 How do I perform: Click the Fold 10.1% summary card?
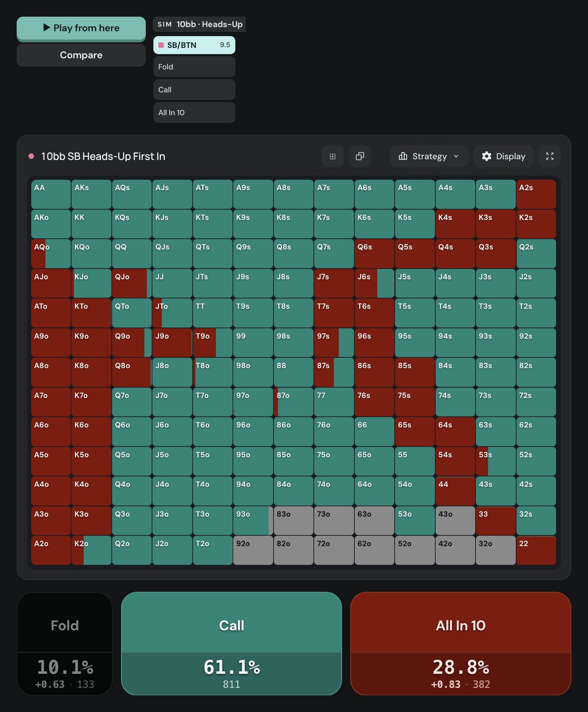[x=65, y=643]
